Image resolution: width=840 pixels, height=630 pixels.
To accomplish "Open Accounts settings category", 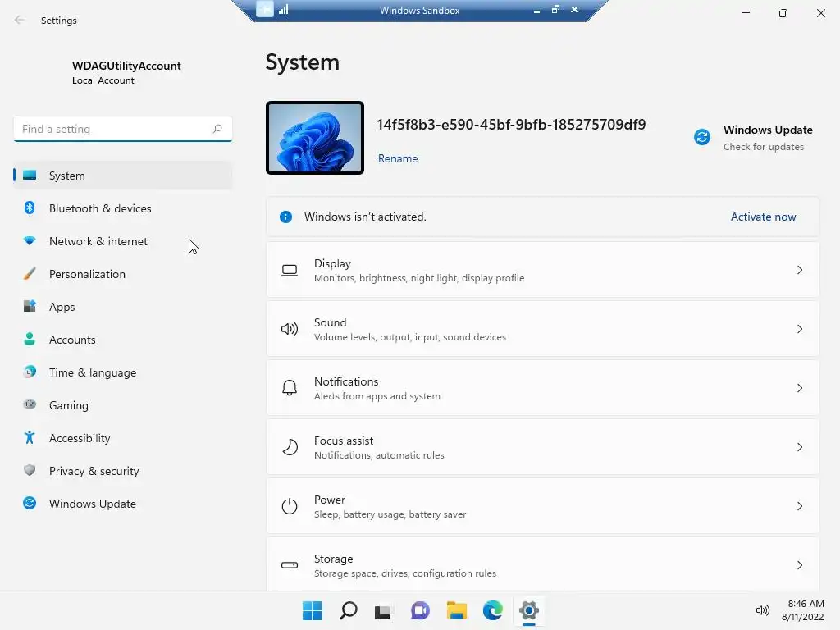I will coord(123,340).
